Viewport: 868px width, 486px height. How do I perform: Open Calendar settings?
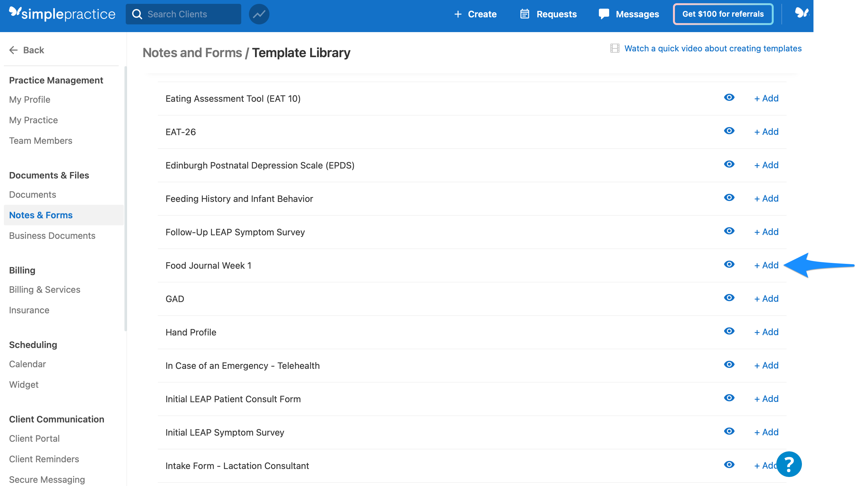(x=27, y=364)
